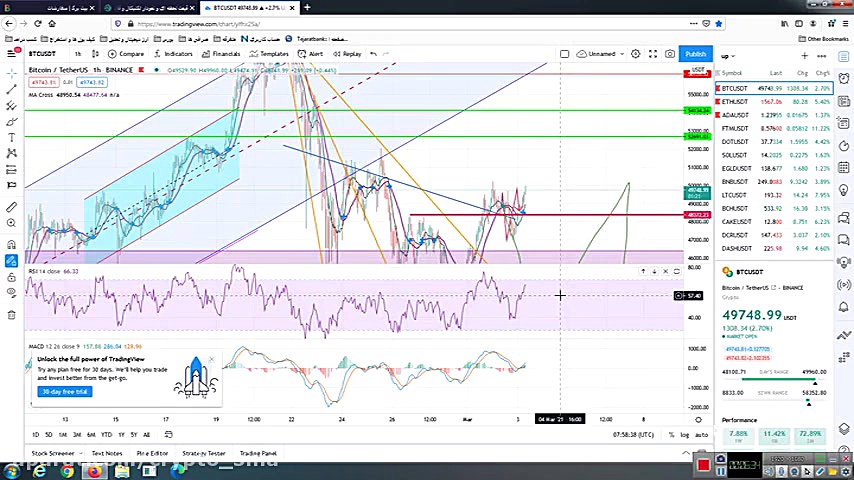Add symbol to watchlist with plus icon
The width and height of the screenshot is (854, 480).
coord(804,56)
